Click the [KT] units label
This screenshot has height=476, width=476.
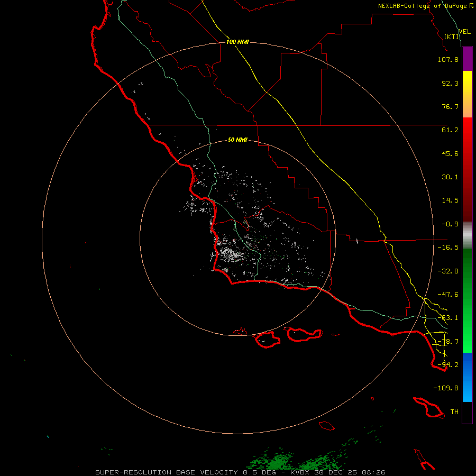tap(452, 36)
